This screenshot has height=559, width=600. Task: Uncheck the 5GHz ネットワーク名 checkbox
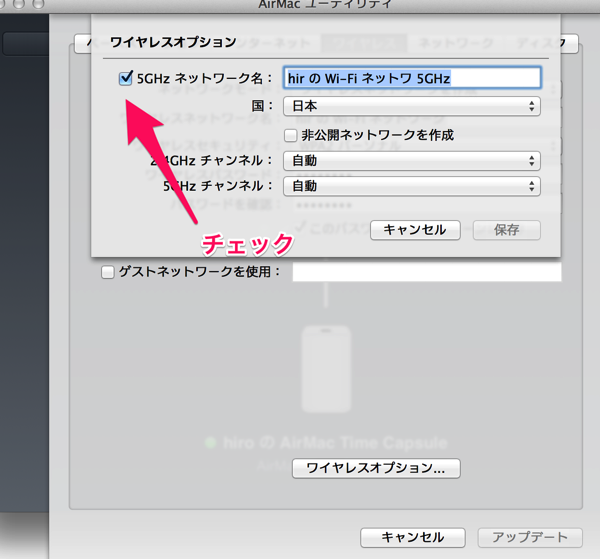click(126, 78)
